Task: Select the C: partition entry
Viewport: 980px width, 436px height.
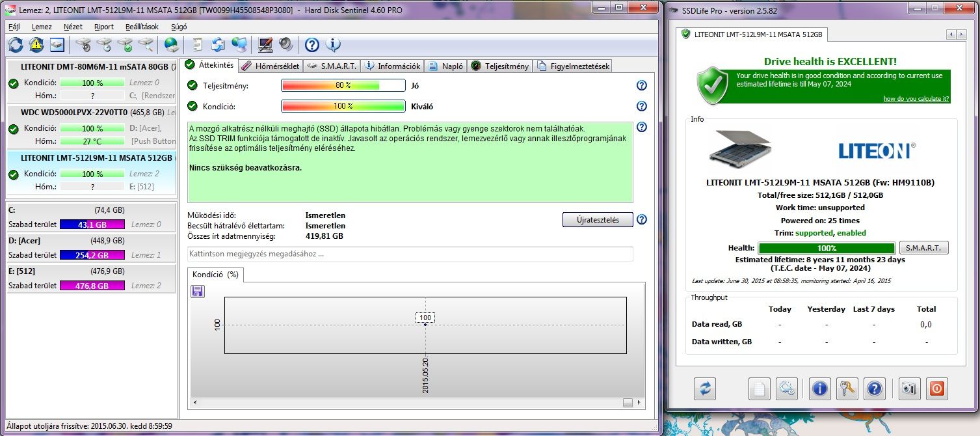Action: pyautogui.click(x=91, y=217)
